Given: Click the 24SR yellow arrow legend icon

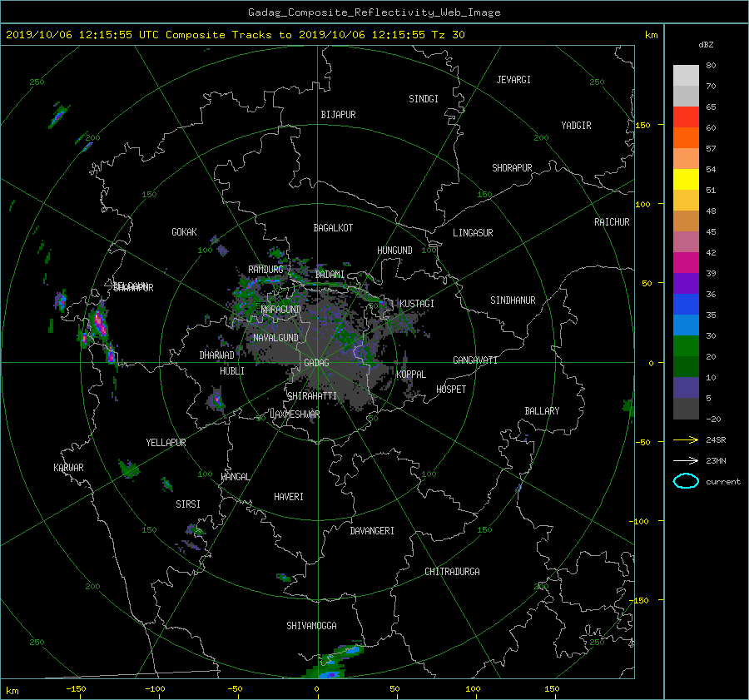Looking at the screenshot, I should (686, 439).
